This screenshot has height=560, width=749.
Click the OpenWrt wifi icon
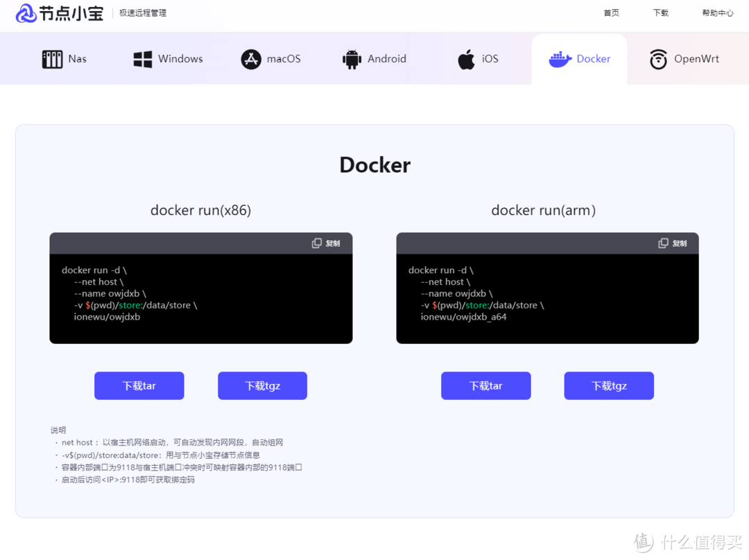658,59
